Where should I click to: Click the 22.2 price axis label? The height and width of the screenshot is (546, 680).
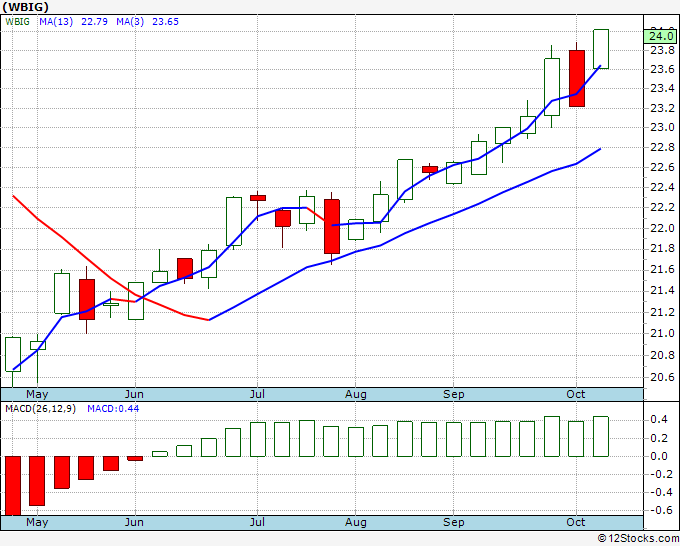(x=662, y=207)
